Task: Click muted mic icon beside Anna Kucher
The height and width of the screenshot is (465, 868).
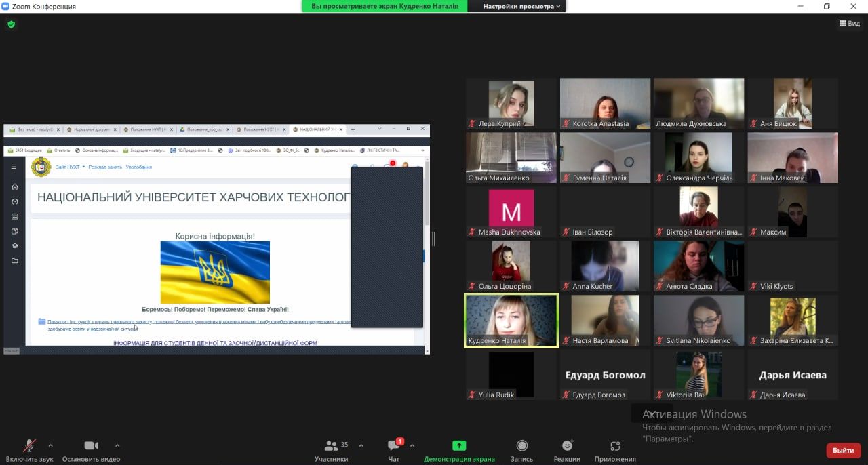Action: click(x=566, y=286)
